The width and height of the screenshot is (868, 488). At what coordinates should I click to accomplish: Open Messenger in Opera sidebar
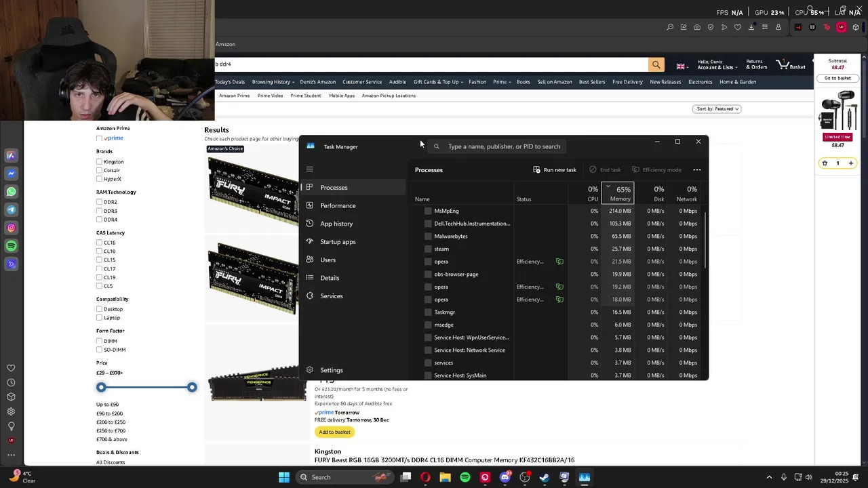point(11,174)
